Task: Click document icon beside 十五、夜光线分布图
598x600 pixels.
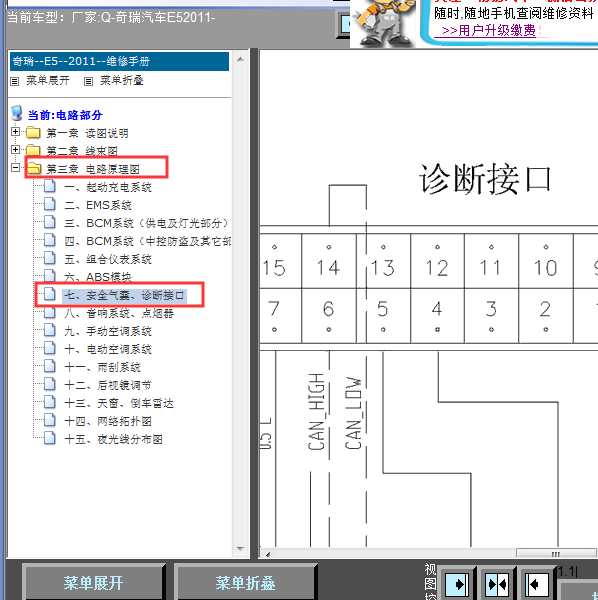Action: 49,439
